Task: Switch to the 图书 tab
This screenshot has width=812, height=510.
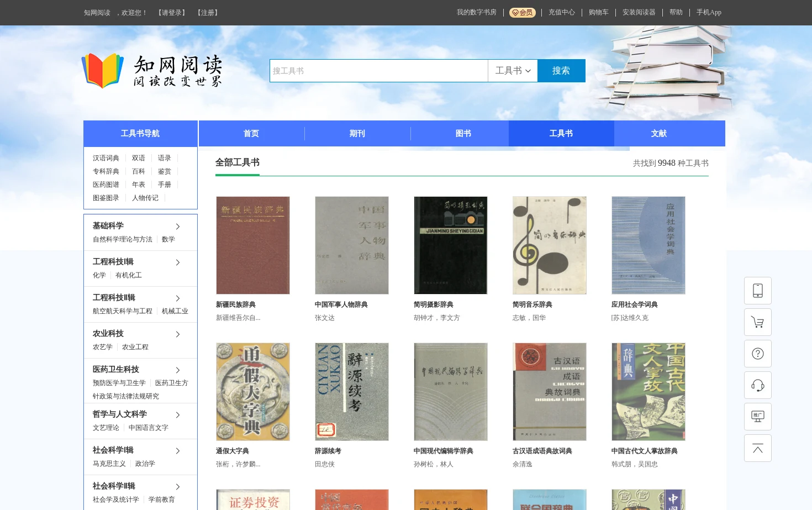Action: [x=463, y=133]
